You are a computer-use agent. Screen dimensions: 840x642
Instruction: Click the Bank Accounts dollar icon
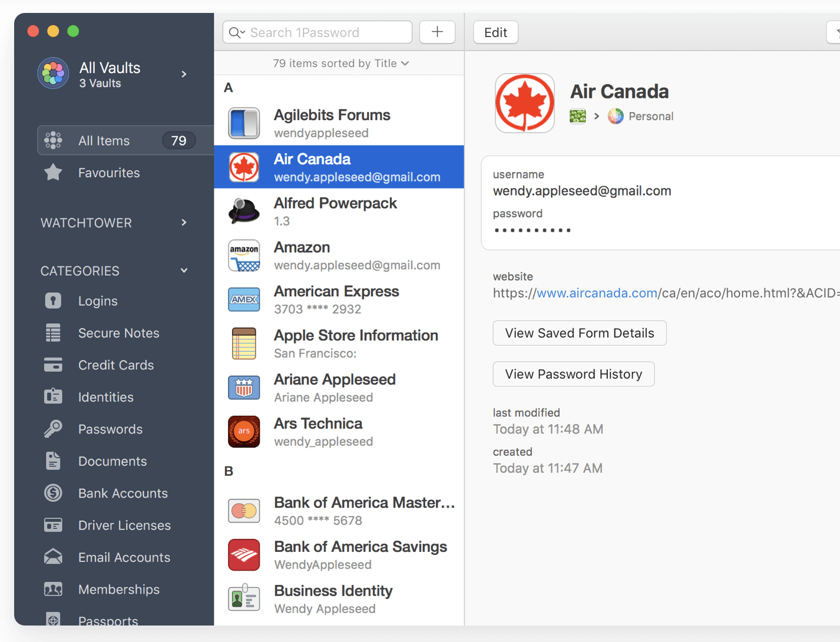[x=53, y=492]
